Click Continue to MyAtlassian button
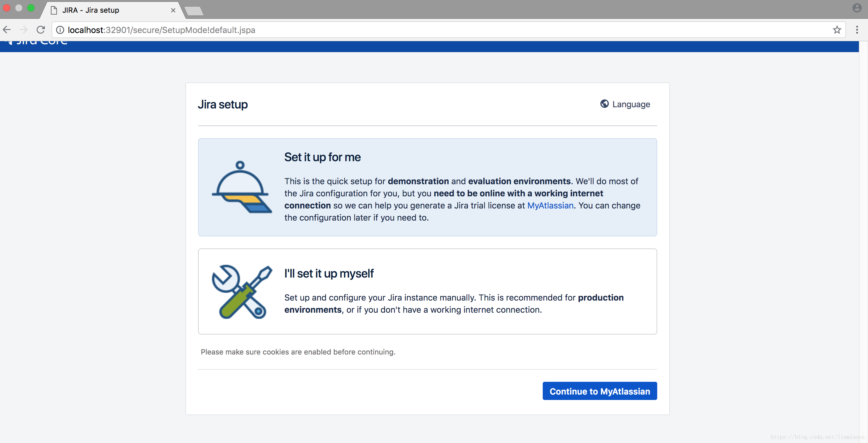 tap(599, 391)
